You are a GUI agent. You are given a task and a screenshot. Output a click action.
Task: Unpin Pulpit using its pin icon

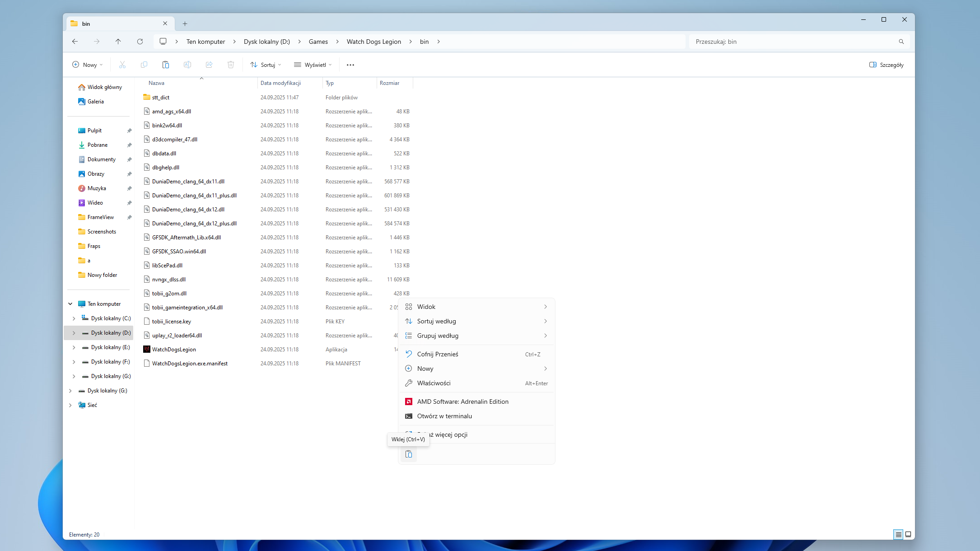(x=129, y=131)
